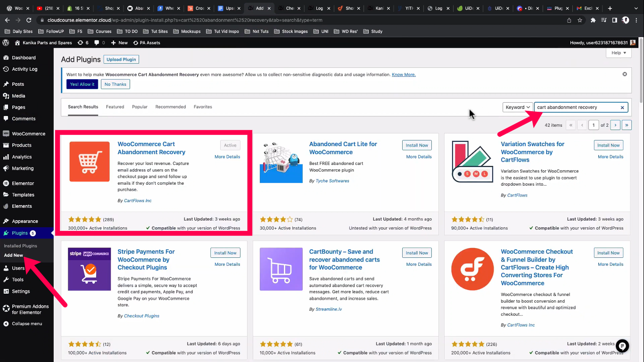
Task: Clear the plugin search field
Action: [x=622, y=107]
